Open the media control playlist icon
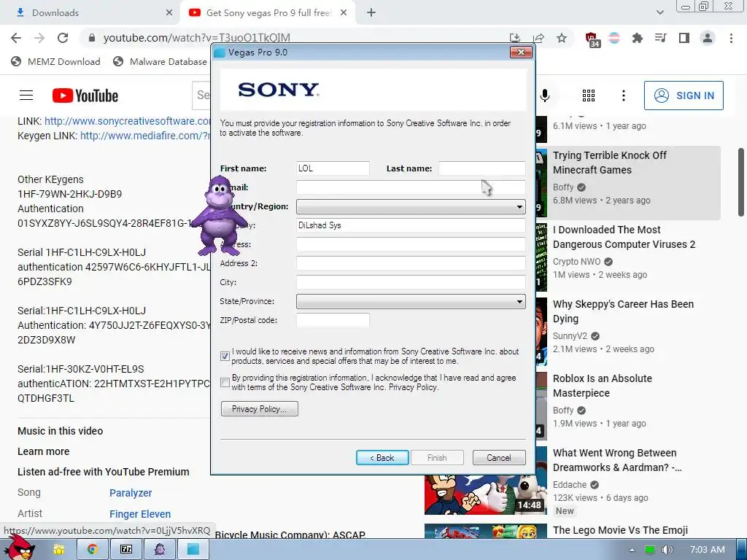The height and width of the screenshot is (560, 747). point(660,38)
